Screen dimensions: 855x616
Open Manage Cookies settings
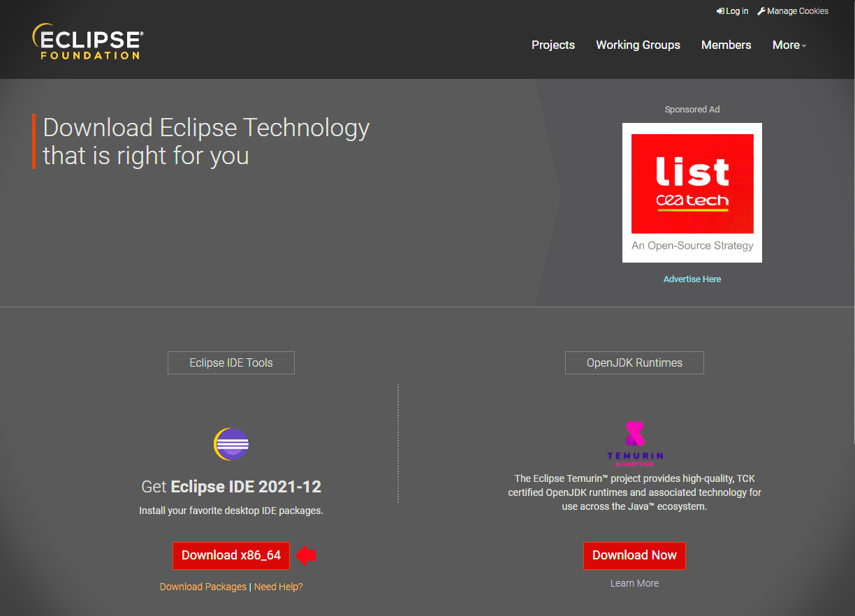tap(793, 11)
